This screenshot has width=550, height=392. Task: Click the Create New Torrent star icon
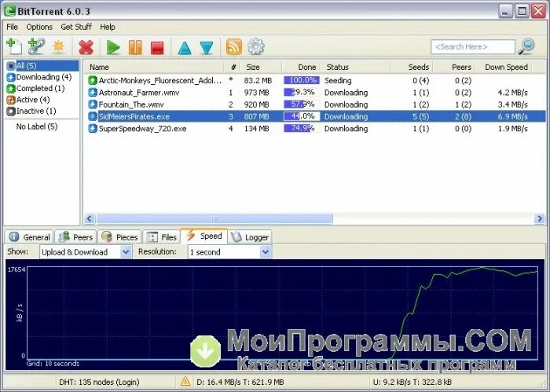58,46
